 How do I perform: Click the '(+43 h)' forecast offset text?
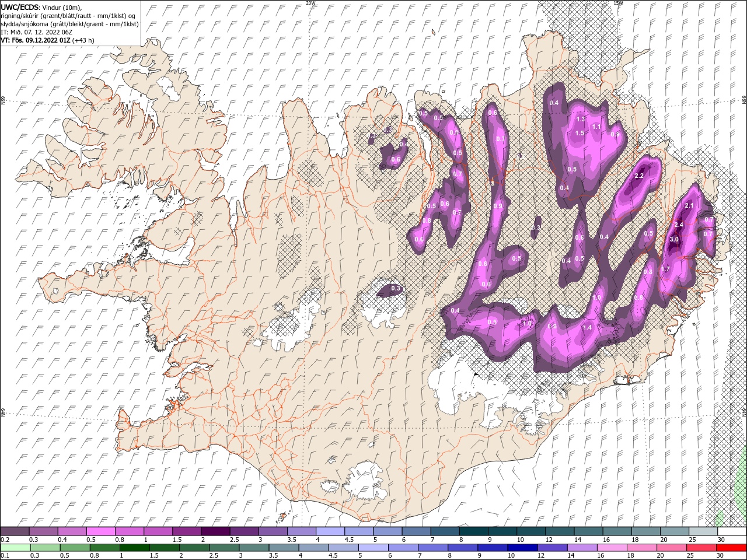[x=83, y=40]
